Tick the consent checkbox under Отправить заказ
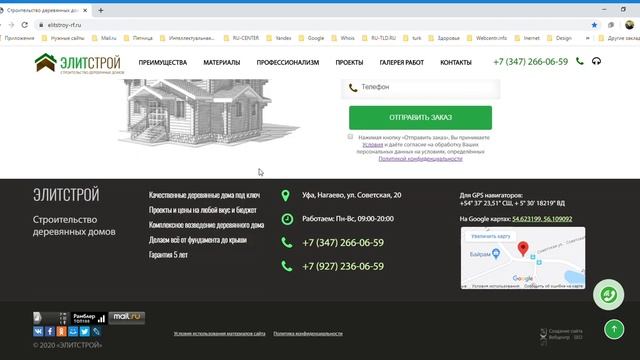Screen dimensions: 640x360 pyautogui.click(x=350, y=136)
